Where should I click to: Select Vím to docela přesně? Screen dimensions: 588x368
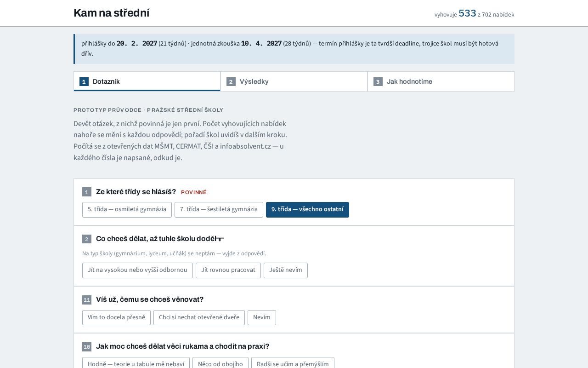(116, 317)
